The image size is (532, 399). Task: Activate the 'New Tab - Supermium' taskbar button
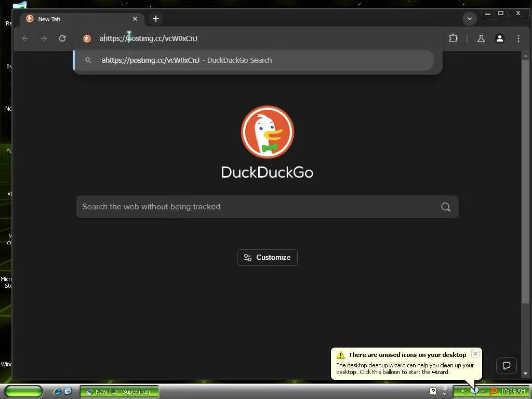click(119, 392)
